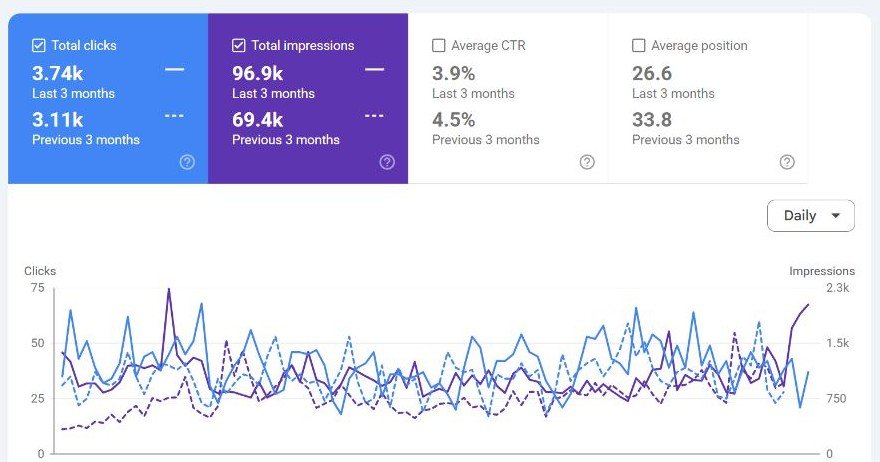Open help icon on Total impressions card

click(x=387, y=162)
